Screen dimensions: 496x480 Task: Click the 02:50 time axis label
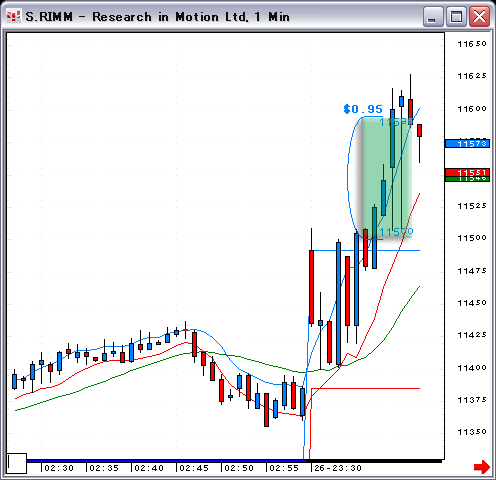pos(239,468)
